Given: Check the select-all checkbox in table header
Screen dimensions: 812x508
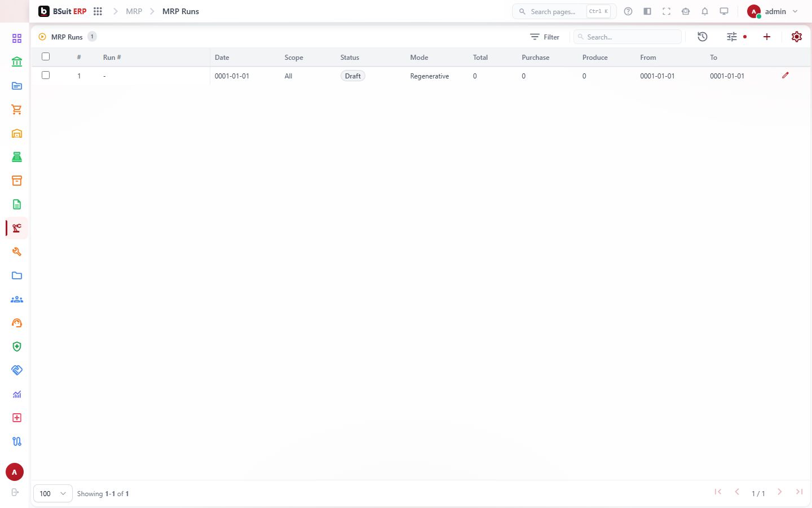Looking at the screenshot, I should click(x=46, y=56).
